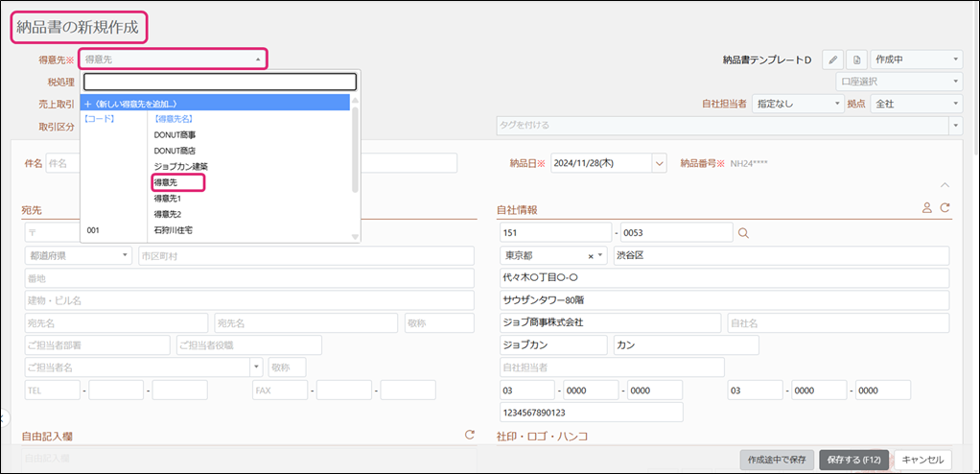
Task: Open the 作成中 status dropdown
Action: click(x=916, y=59)
